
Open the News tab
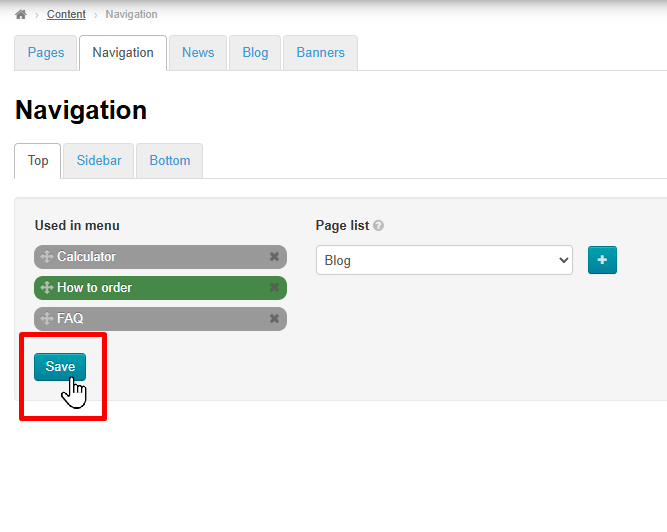[198, 53]
